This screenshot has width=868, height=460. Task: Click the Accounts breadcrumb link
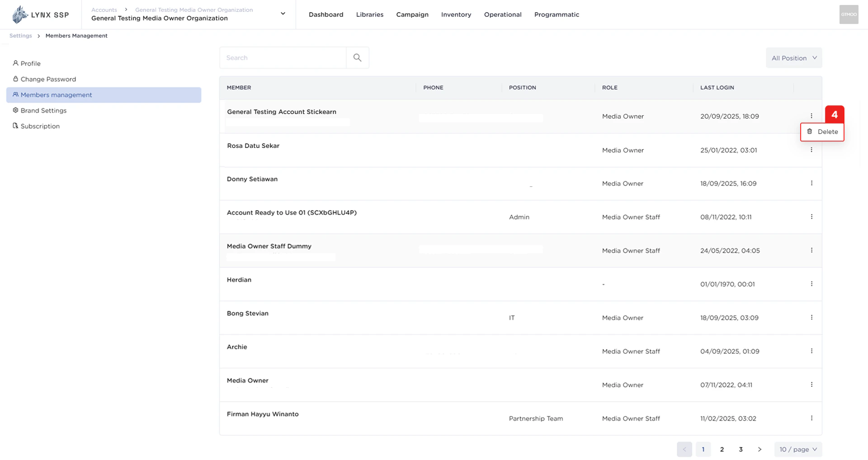[104, 9]
